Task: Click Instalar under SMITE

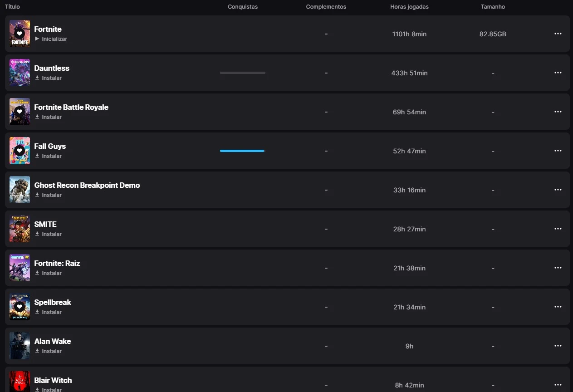Action: (52, 234)
